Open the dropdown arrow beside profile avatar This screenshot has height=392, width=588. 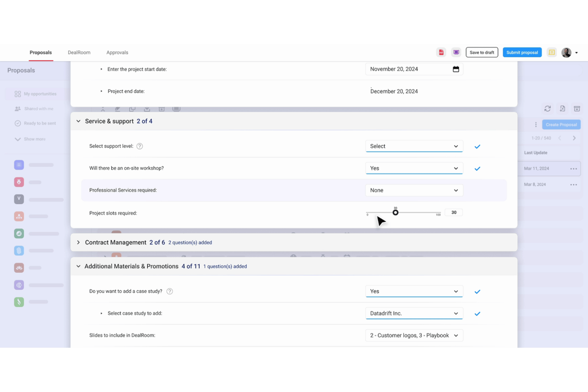pyautogui.click(x=576, y=53)
